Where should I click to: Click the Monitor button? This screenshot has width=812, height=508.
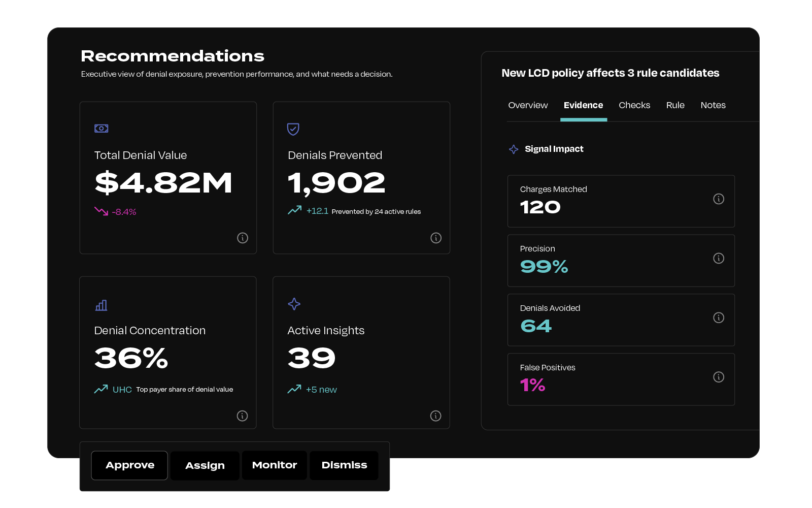275,465
